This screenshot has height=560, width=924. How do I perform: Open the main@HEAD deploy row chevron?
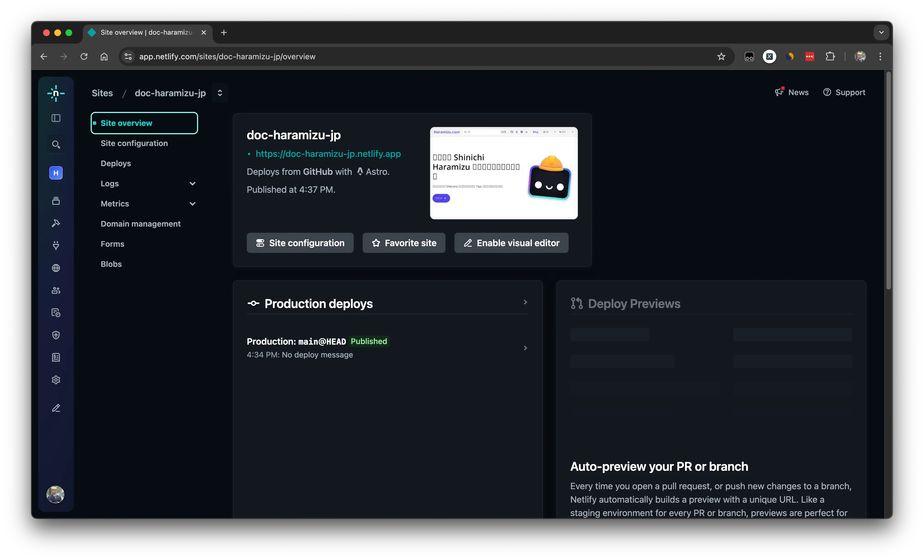click(x=525, y=348)
